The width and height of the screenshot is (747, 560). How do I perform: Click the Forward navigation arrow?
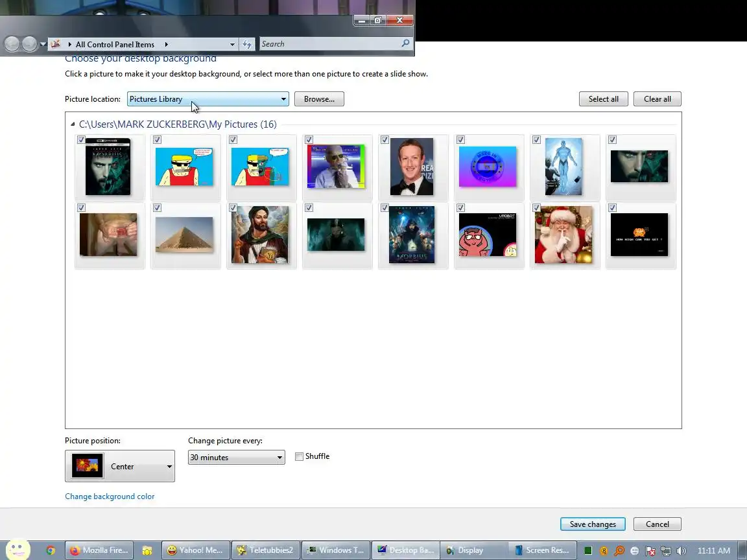click(30, 44)
